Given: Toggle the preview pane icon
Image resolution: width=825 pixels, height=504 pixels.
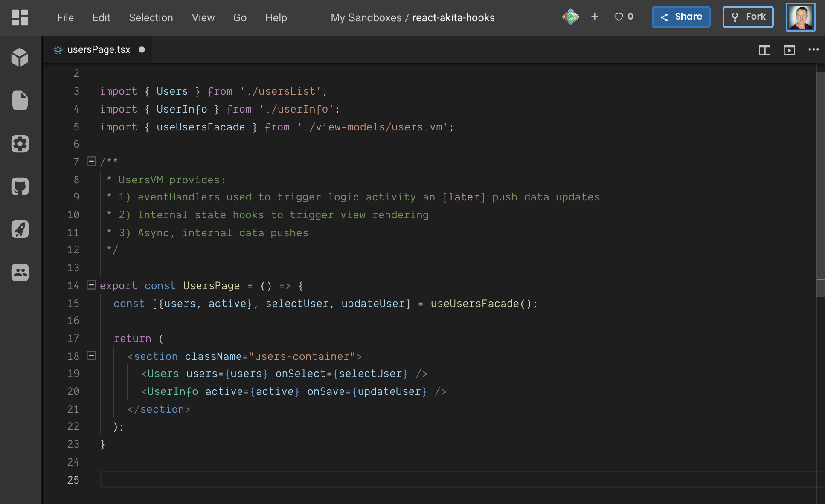Looking at the screenshot, I should (x=789, y=50).
